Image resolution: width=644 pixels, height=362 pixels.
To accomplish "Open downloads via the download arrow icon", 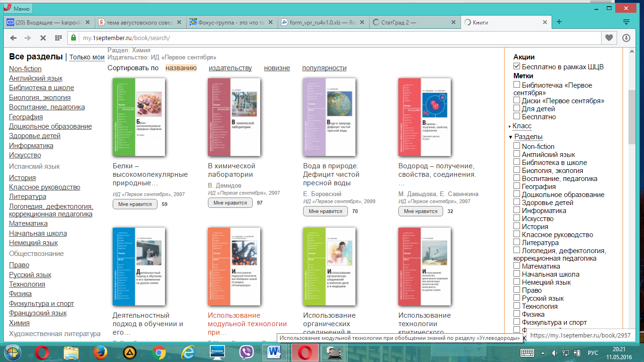I will 626,38.
